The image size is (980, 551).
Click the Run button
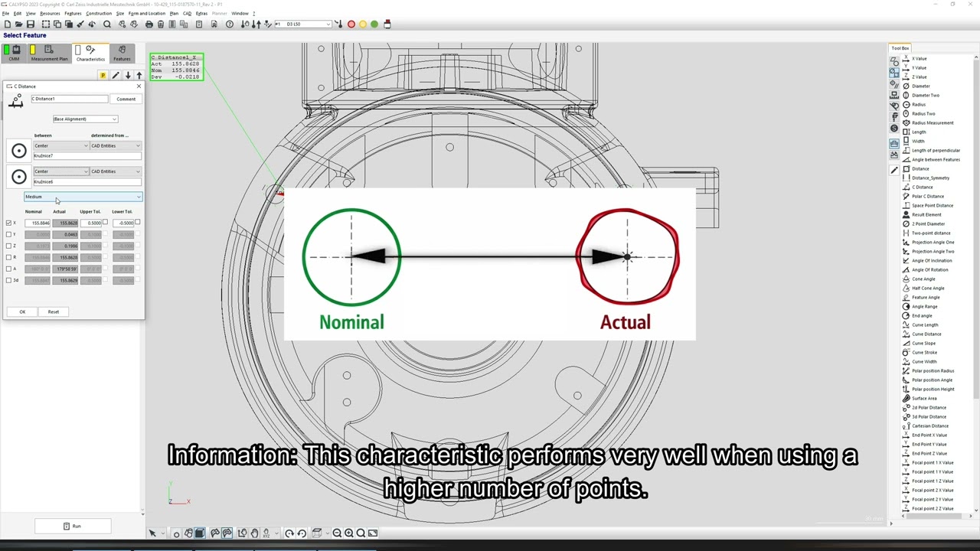pos(73,526)
